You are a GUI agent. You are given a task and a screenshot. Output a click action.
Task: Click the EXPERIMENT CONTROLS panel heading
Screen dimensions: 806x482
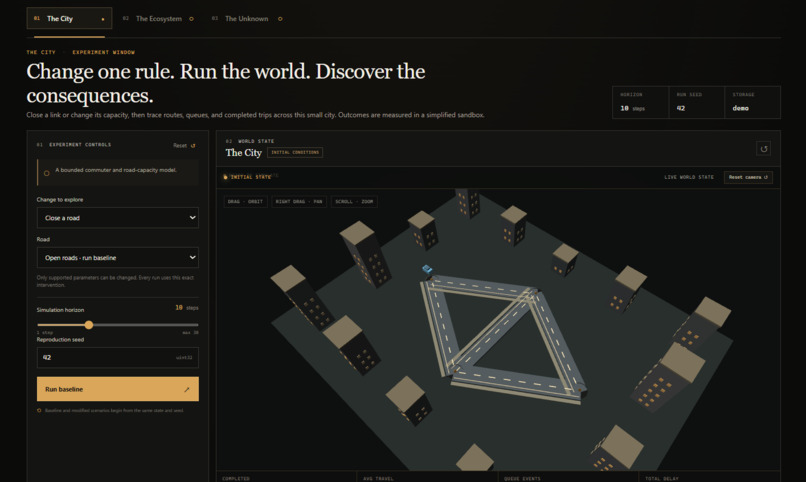(x=80, y=145)
